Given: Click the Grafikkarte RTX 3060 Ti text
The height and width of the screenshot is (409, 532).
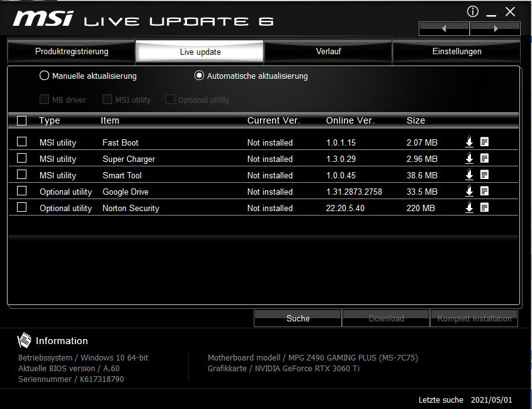Looking at the screenshot, I should (283, 369).
